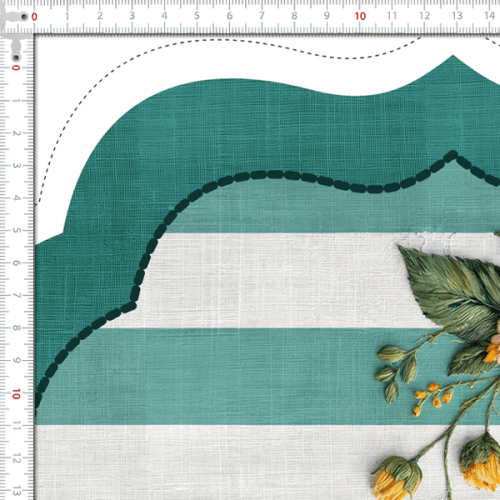The width and height of the screenshot is (500, 500).
Task: Click the number 7 on the horizontal ruler
Action: [262, 16]
